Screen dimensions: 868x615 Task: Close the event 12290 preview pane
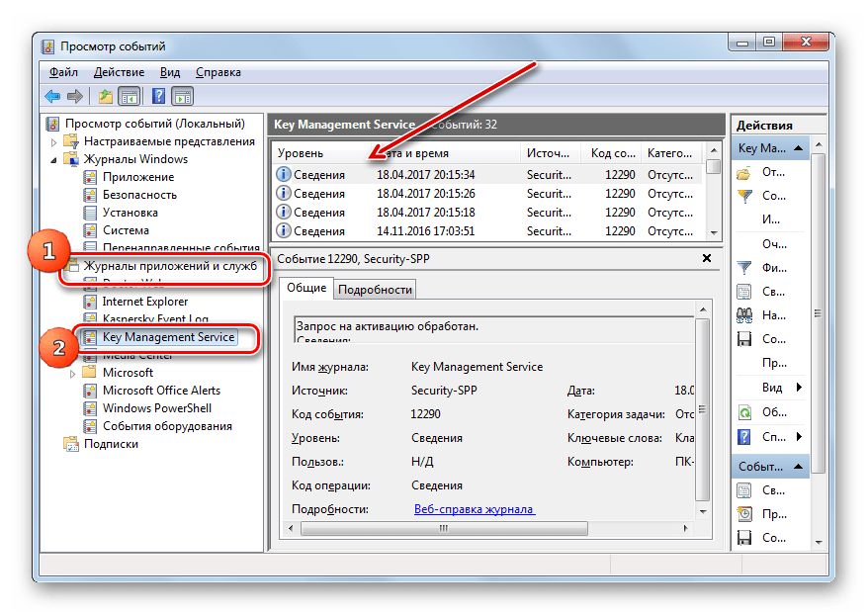tap(707, 258)
